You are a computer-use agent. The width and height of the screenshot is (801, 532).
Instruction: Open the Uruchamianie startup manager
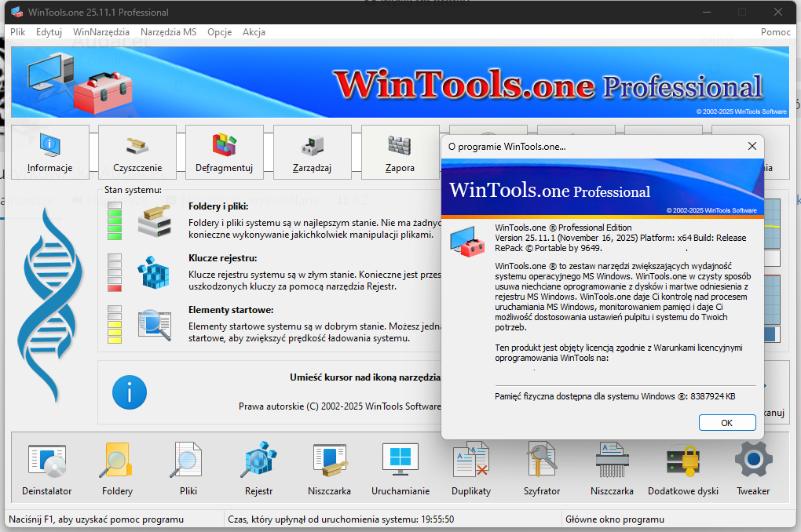coord(400,468)
